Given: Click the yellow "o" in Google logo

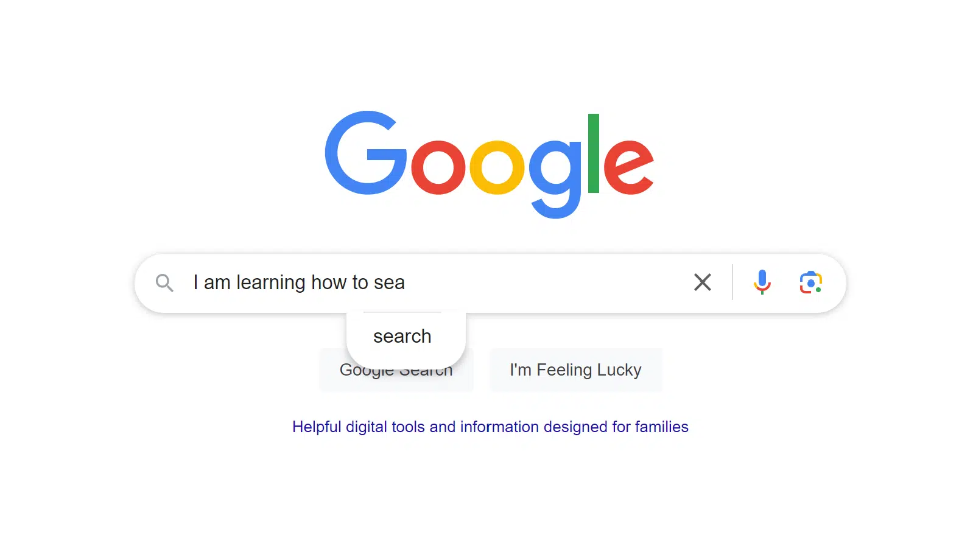Looking at the screenshot, I should click(x=497, y=167).
